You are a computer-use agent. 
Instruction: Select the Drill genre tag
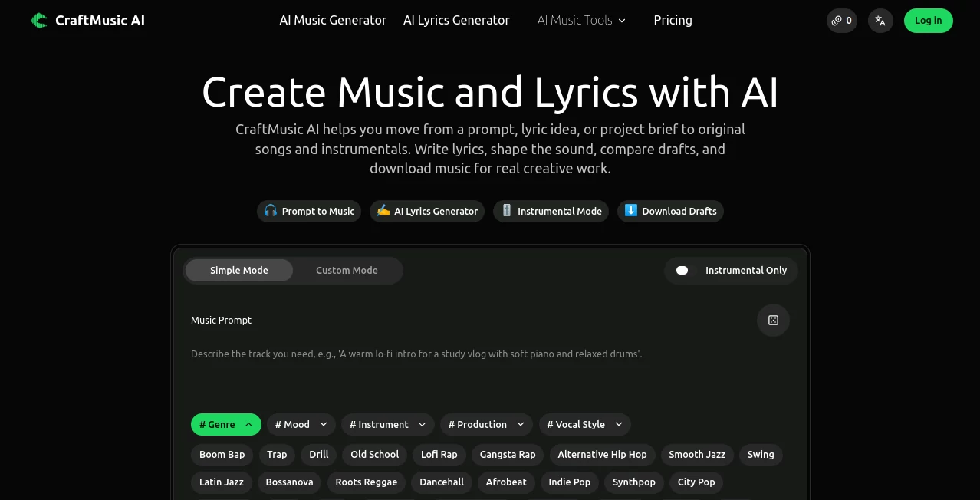tap(319, 455)
